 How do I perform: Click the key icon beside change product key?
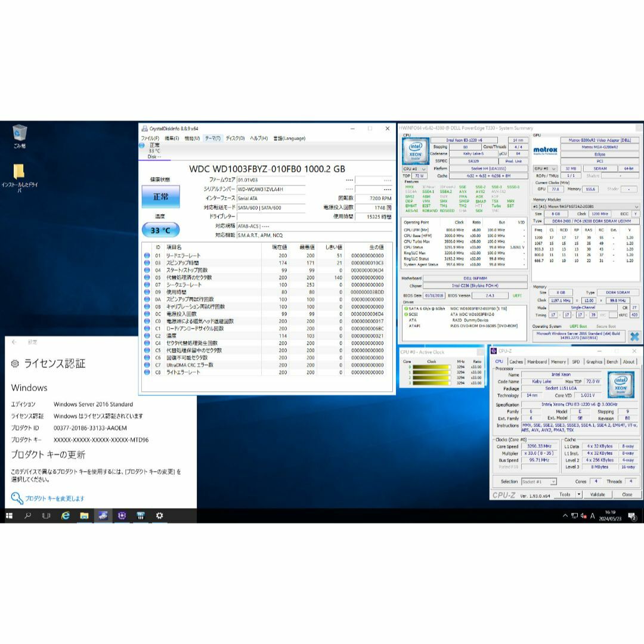pos(17,498)
